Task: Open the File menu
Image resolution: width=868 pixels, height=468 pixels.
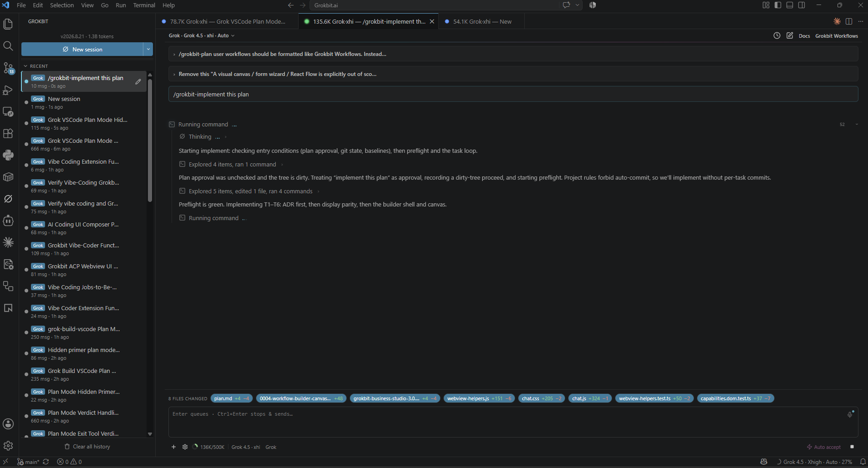Action: (21, 5)
